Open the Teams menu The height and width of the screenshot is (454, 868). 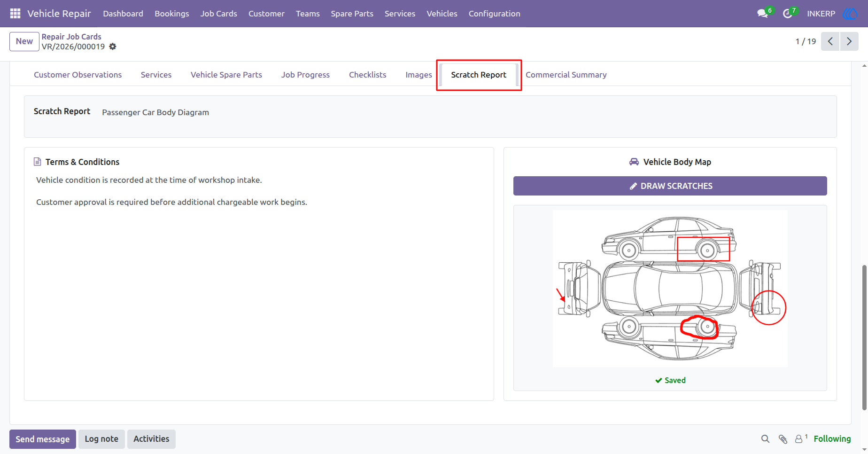click(308, 14)
